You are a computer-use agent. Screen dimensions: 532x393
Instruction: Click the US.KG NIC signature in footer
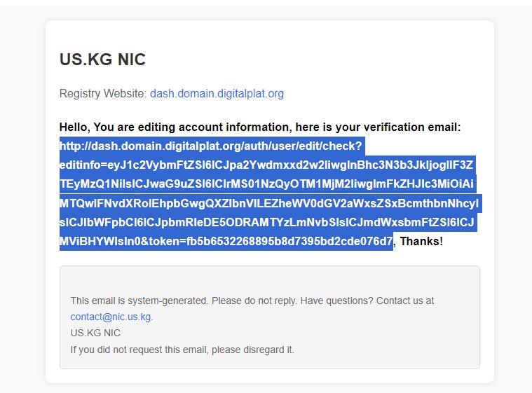(x=95, y=333)
